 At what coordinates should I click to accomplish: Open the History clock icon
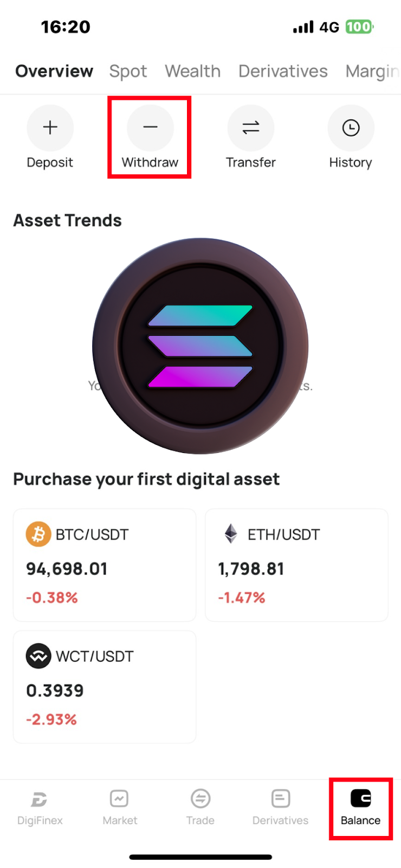point(351,127)
